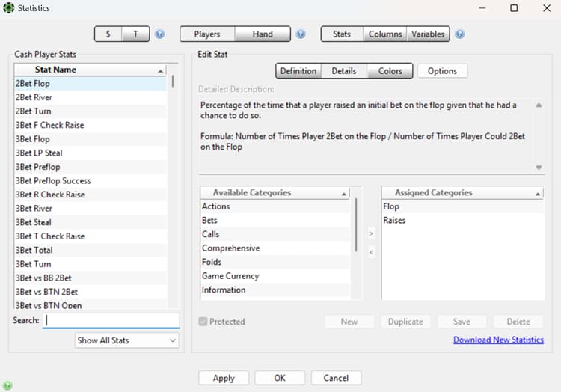Click the Apply button

point(224,378)
